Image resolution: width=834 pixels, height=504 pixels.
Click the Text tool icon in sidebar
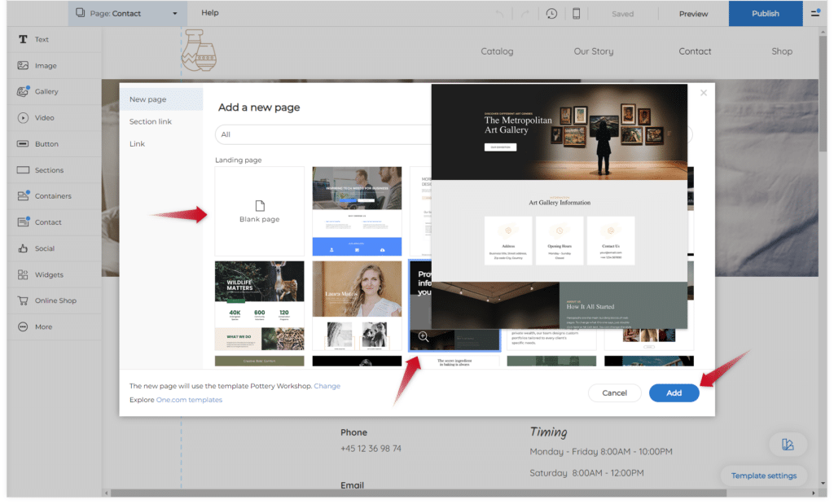[x=23, y=39]
